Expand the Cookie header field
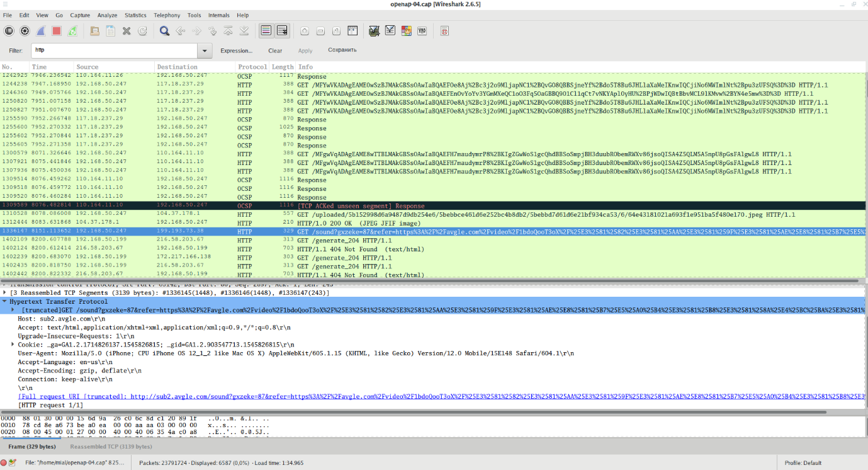The height and width of the screenshot is (470, 868). (13, 345)
